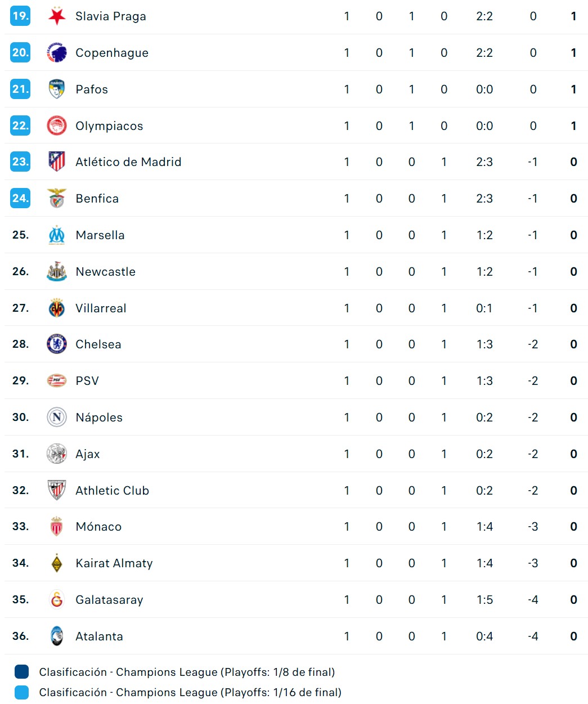Screen dimensions: 588x704
Task: Click the PSV club logo
Action: click(x=56, y=381)
